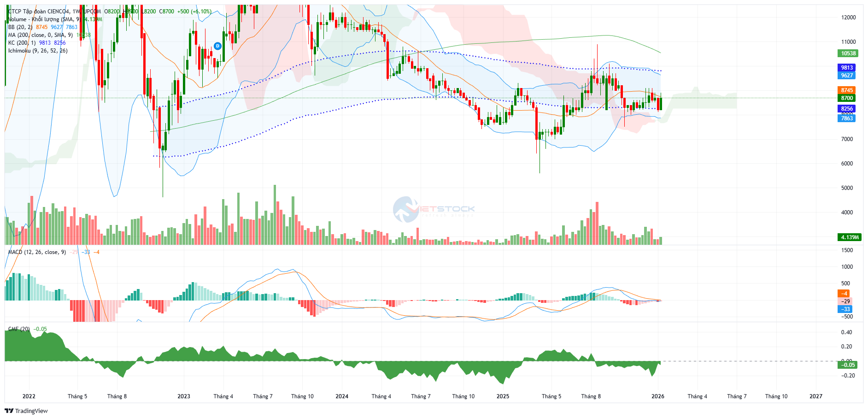Screen dimensions: 868x419
Task: Click the 2026 label on time axis
Action: click(657, 396)
